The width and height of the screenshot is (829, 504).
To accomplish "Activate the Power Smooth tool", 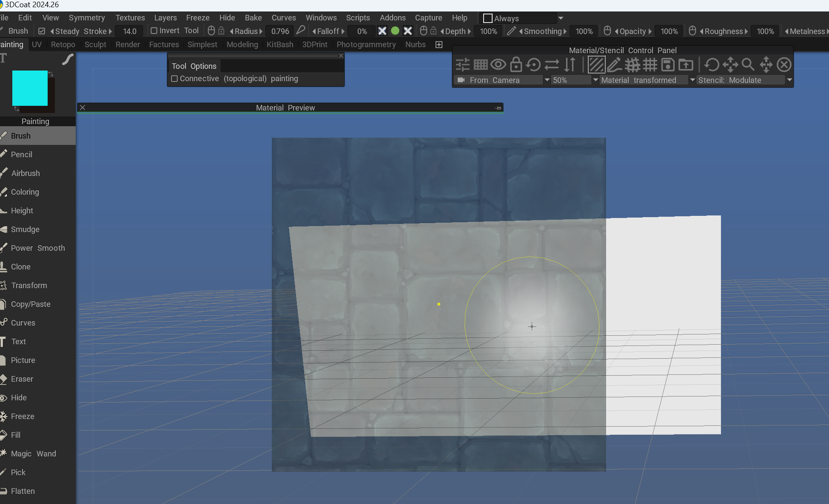I will 38,248.
